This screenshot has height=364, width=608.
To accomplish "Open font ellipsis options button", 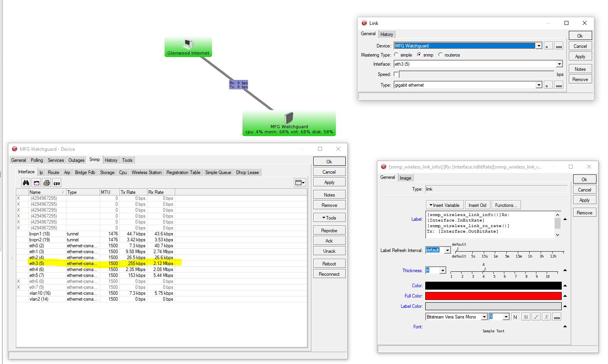I will click(557, 317).
